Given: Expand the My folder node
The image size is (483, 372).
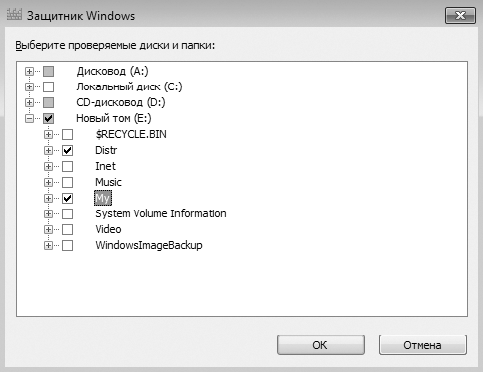Looking at the screenshot, I should [48, 198].
